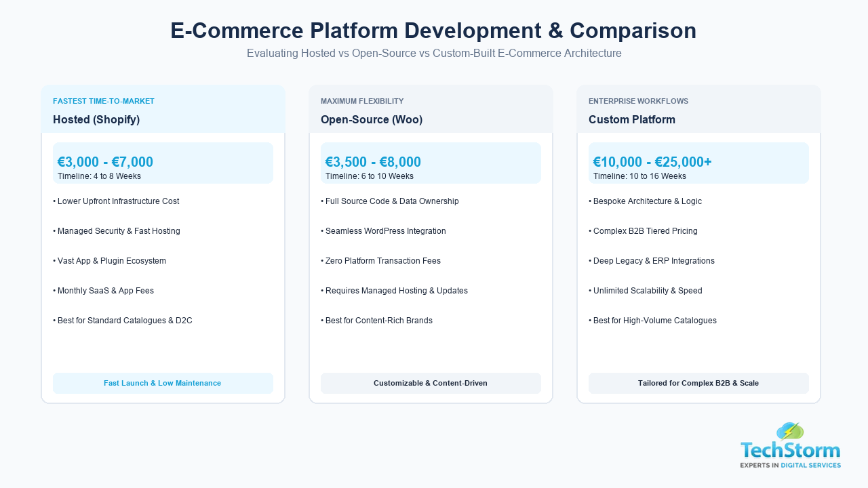Click Lower Upfront Infrastructure Cost bullet
The image size is (868, 488).
pos(116,201)
